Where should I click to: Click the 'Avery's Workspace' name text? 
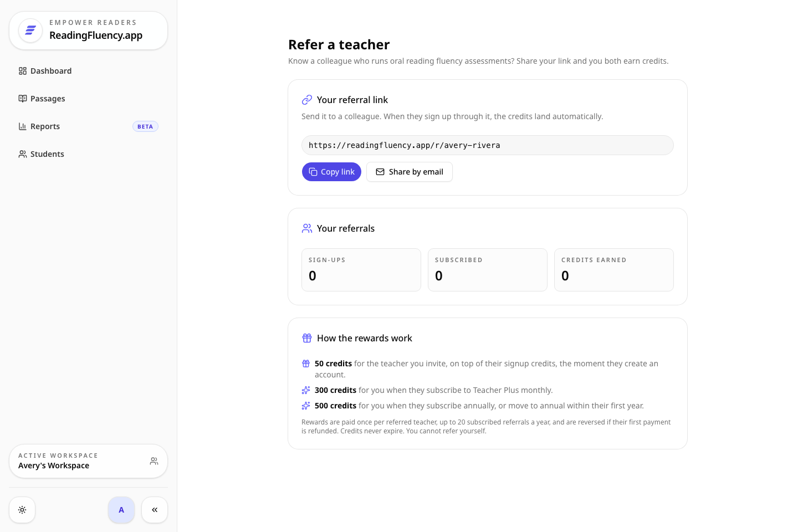pos(54,465)
